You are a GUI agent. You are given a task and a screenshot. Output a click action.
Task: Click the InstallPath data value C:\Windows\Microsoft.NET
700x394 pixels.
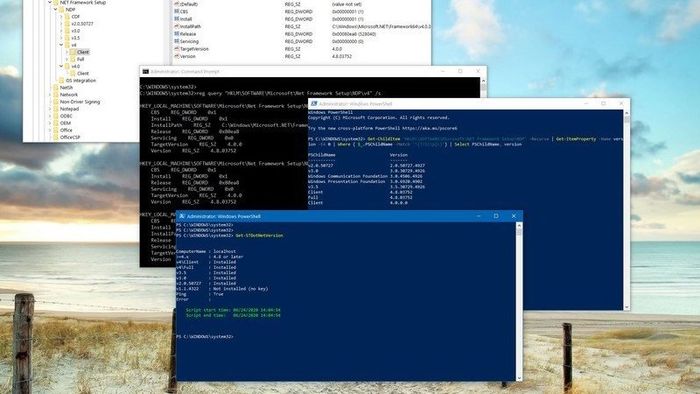pos(381,26)
